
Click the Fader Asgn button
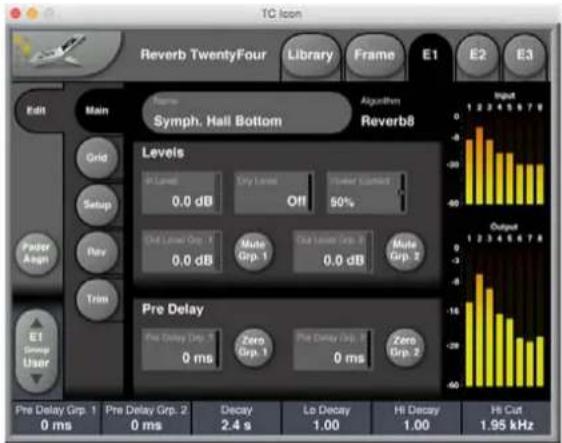(x=36, y=253)
